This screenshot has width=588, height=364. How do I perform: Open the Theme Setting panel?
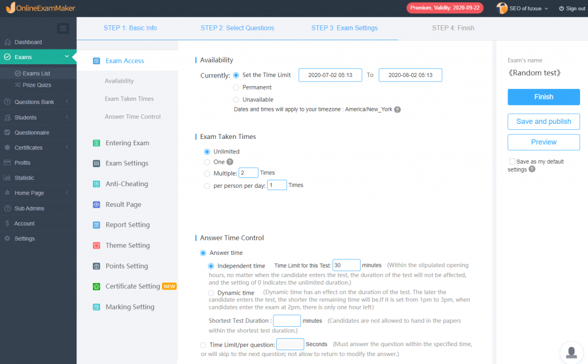(96, 245)
